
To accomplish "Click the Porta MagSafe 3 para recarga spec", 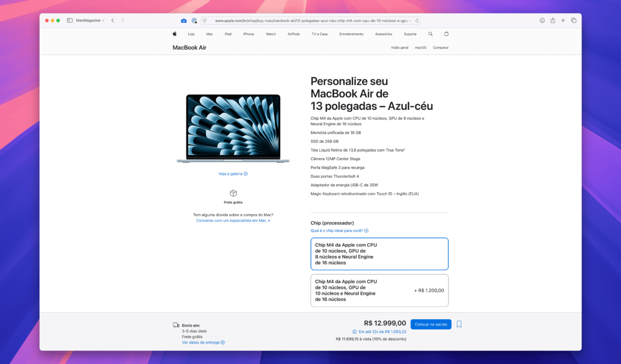I will click(337, 168).
